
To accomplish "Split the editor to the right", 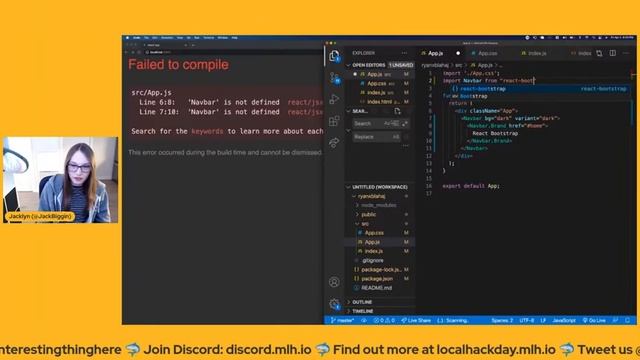I will click(613, 53).
